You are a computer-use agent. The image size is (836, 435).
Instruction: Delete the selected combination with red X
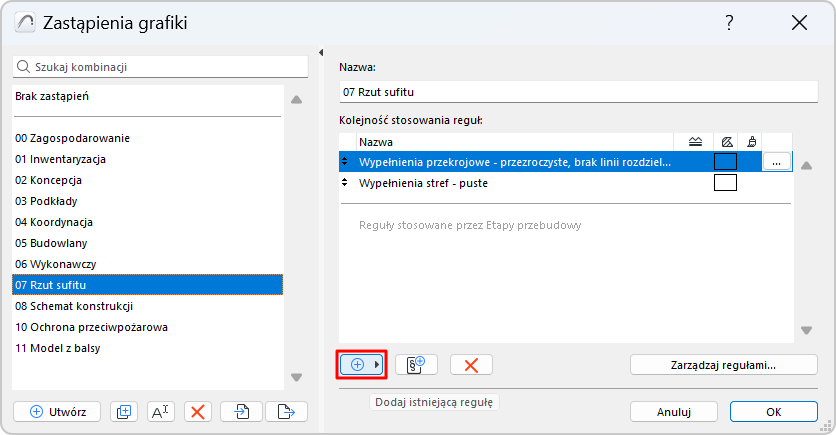[x=198, y=411]
